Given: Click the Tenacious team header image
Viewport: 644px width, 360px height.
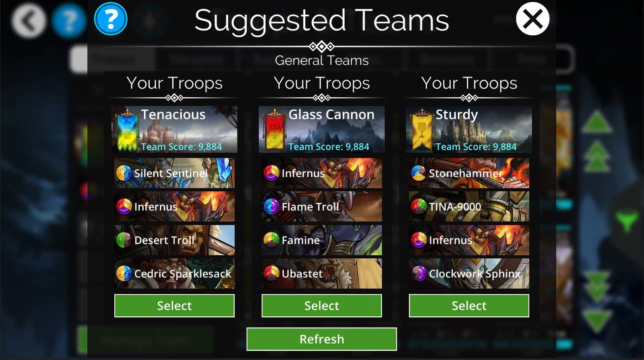Looking at the screenshot, I should 174,129.
